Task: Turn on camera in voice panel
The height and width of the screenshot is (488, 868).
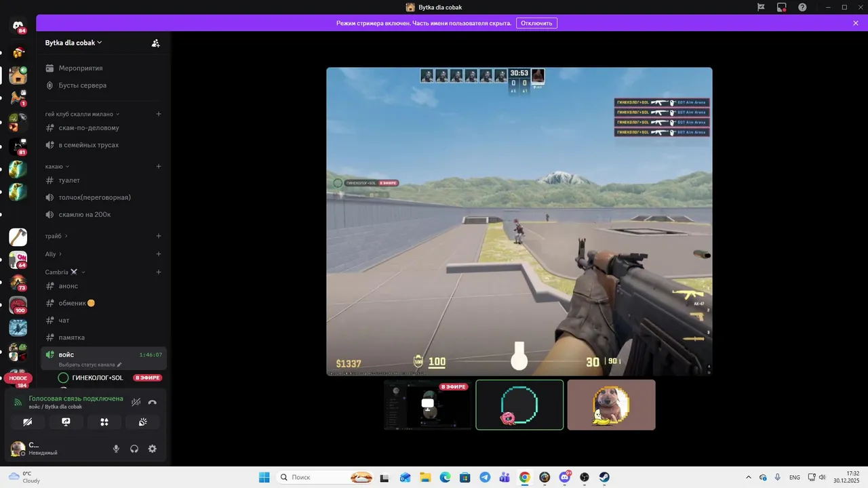Action: pyautogui.click(x=27, y=422)
